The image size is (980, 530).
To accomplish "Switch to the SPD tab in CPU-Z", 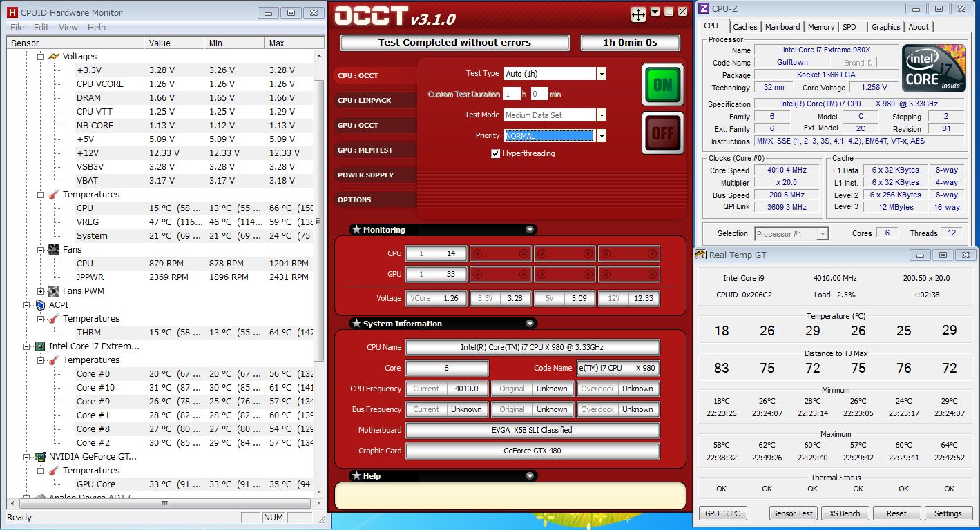I will click(849, 27).
